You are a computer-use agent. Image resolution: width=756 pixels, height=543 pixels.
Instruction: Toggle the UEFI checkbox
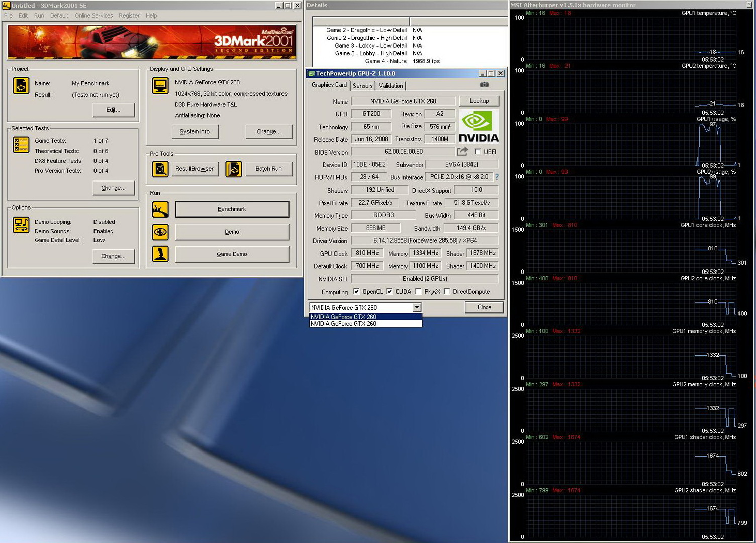point(478,152)
